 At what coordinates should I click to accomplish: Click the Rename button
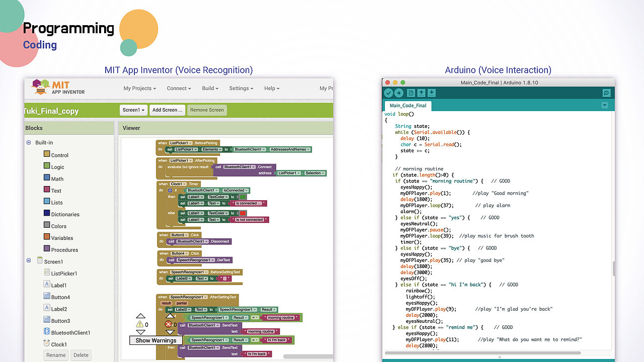click(56, 355)
